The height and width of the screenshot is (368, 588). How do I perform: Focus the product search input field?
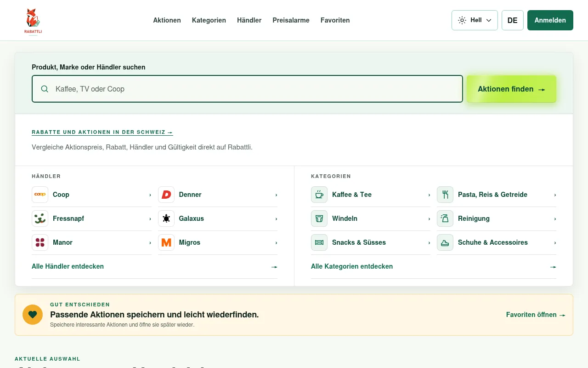[x=247, y=89]
